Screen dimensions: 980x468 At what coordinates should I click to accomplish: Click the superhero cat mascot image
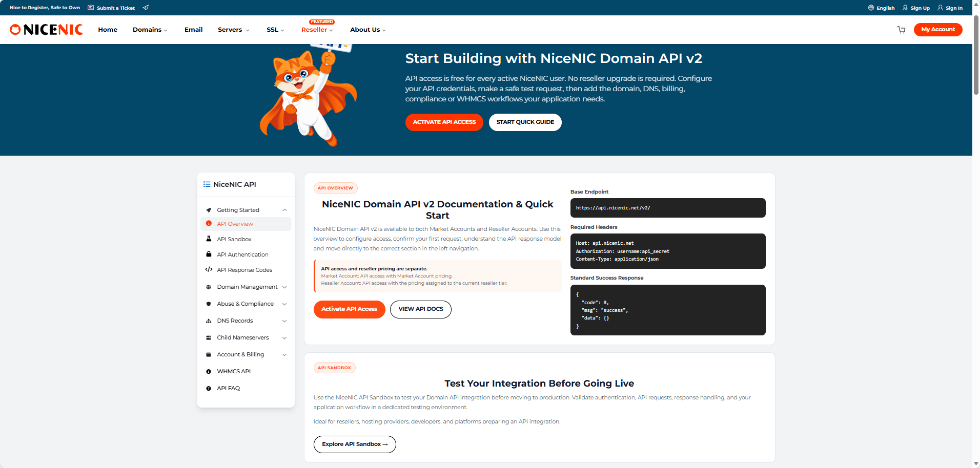pyautogui.click(x=309, y=95)
